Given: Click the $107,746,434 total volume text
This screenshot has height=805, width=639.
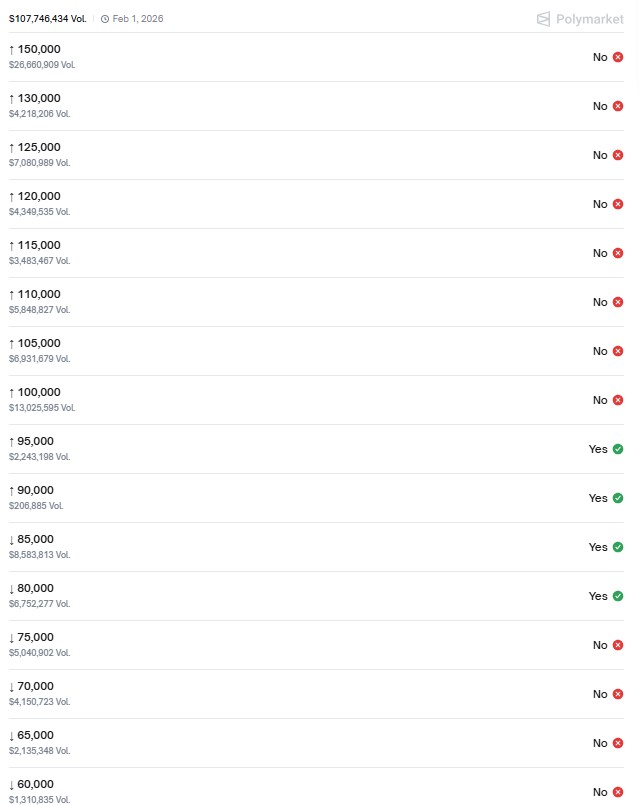Looking at the screenshot, I should (x=47, y=19).
